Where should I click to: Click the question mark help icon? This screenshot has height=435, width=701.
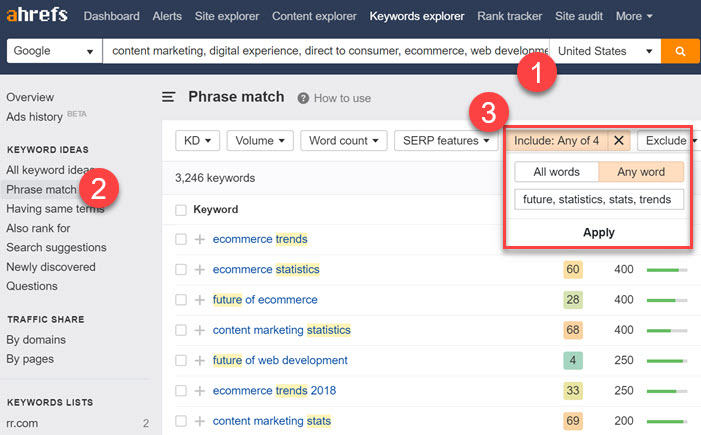click(x=303, y=98)
